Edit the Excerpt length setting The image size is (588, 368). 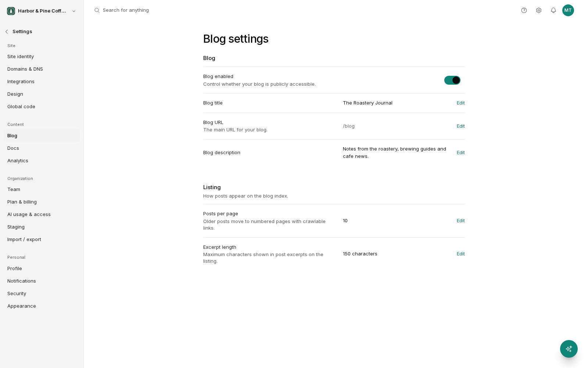(x=461, y=254)
